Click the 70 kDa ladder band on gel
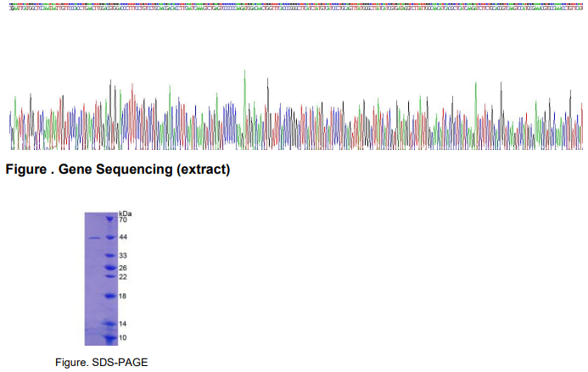Image resolution: width=588 pixels, height=372 pixels. [109, 219]
